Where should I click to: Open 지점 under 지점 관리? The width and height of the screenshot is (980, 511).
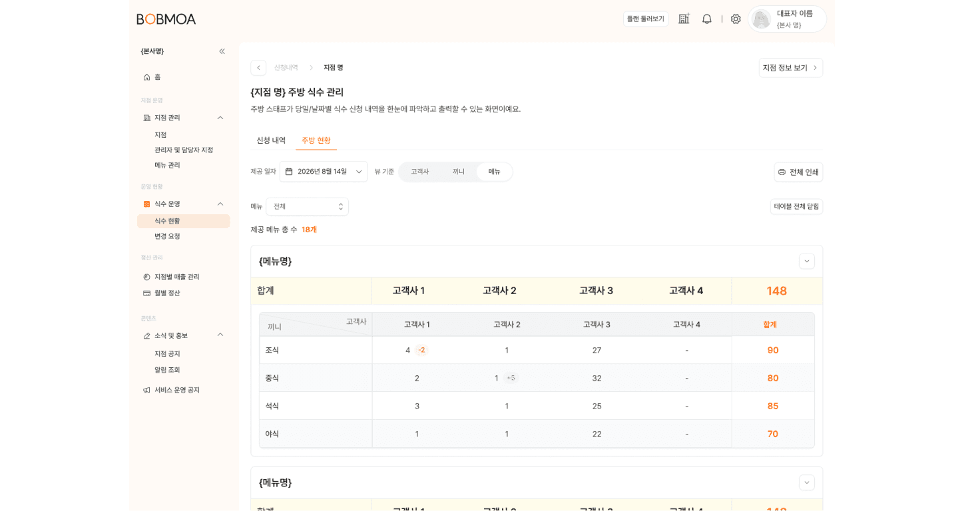pyautogui.click(x=160, y=134)
